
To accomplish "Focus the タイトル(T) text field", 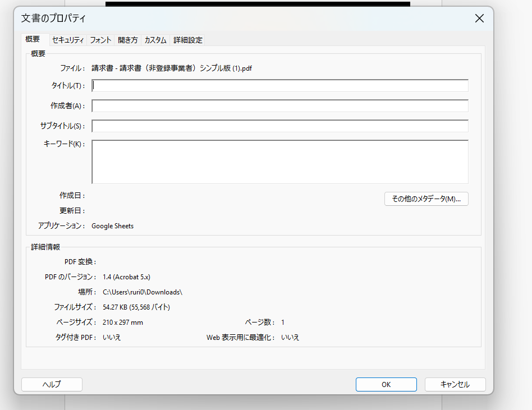I will coord(279,86).
